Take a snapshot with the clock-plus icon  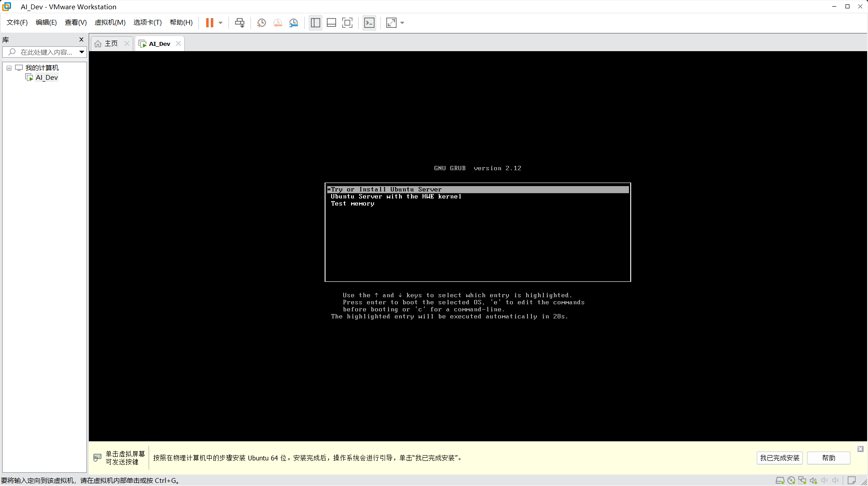tap(262, 22)
